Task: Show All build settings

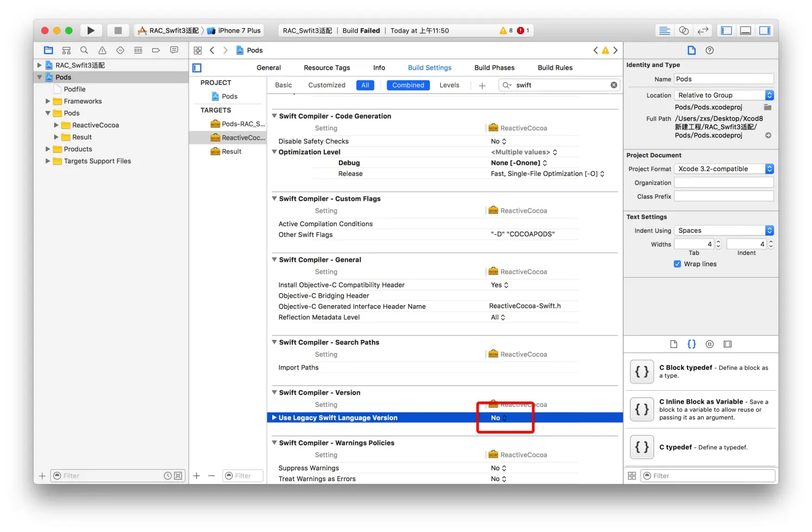Action: pyautogui.click(x=365, y=85)
